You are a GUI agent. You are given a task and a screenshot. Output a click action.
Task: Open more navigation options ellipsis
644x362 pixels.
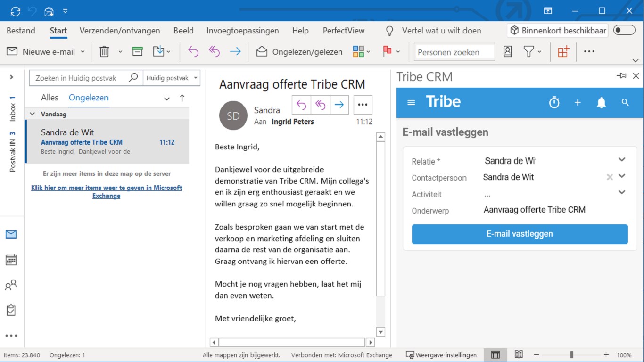pyautogui.click(x=11, y=336)
